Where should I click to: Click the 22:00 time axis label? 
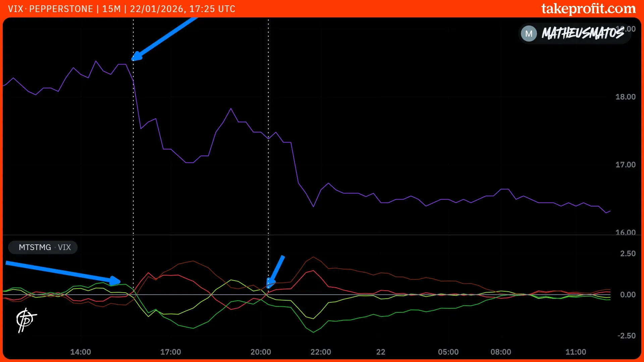(x=321, y=352)
